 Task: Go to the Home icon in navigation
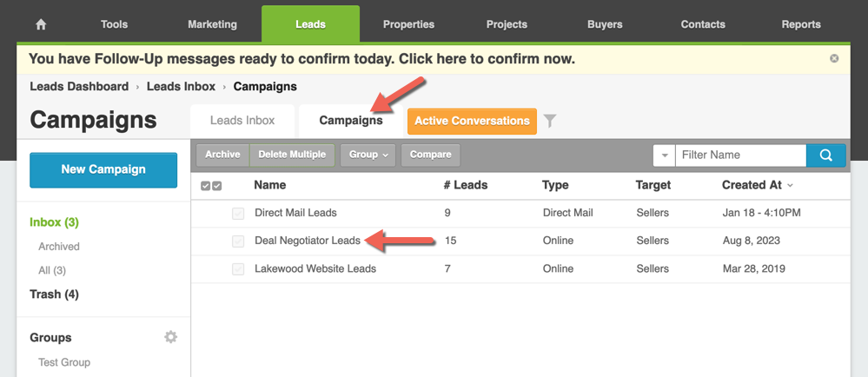click(41, 24)
